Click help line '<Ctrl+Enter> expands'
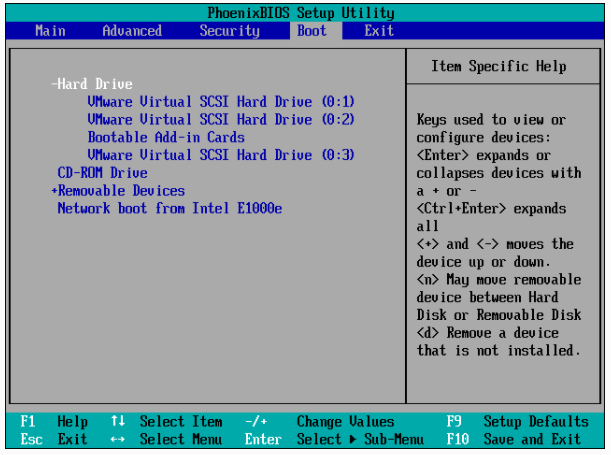This screenshot has height=455, width=611. pos(491,209)
